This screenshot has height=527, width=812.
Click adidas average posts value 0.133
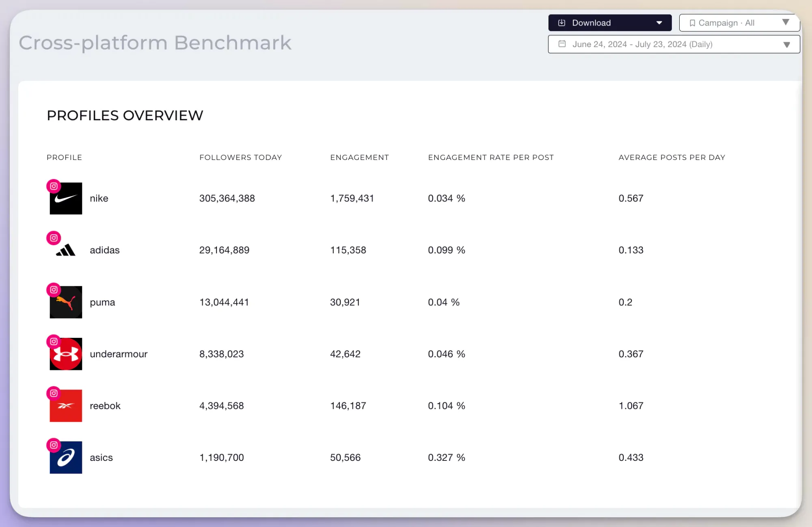[631, 250]
